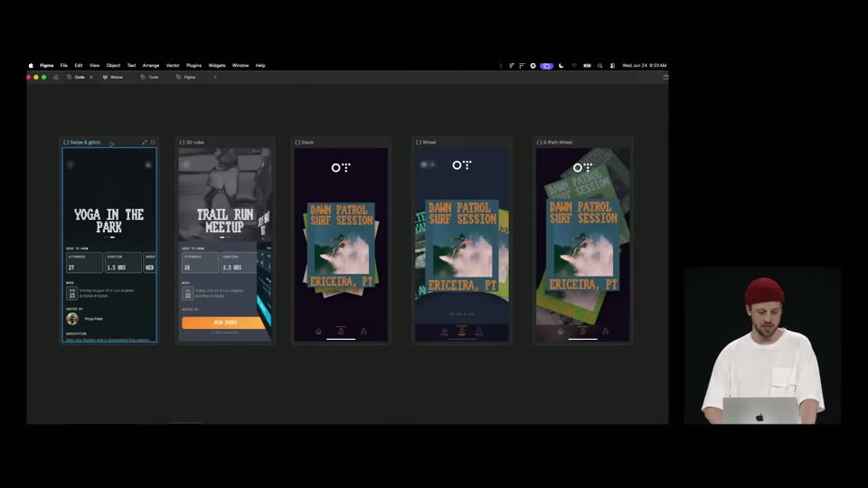Open the Widgets menu
Screen dimensions: 868x488
pos(217,65)
